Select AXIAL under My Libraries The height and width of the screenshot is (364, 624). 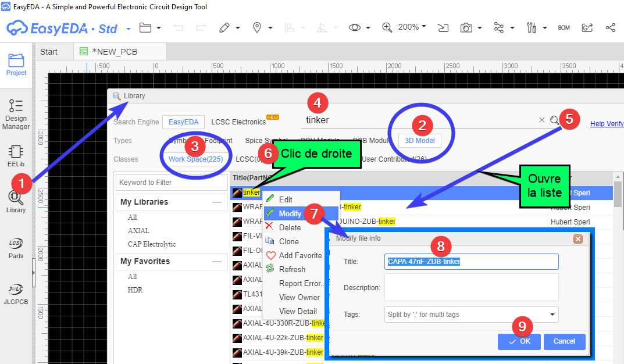coord(138,231)
